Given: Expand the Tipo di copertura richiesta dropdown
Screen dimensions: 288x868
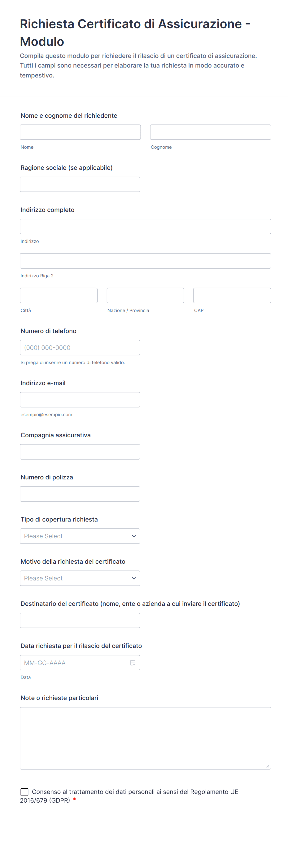Looking at the screenshot, I should (x=80, y=536).
